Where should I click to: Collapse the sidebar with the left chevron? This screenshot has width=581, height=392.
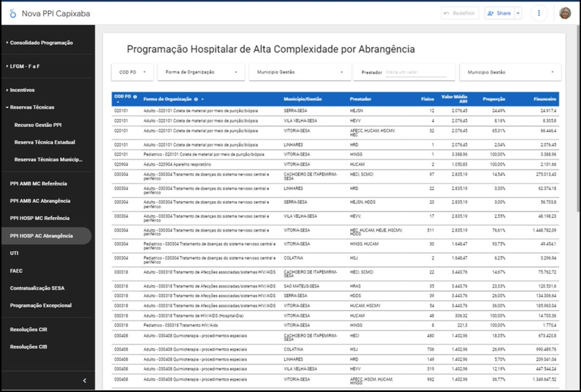coord(84,381)
